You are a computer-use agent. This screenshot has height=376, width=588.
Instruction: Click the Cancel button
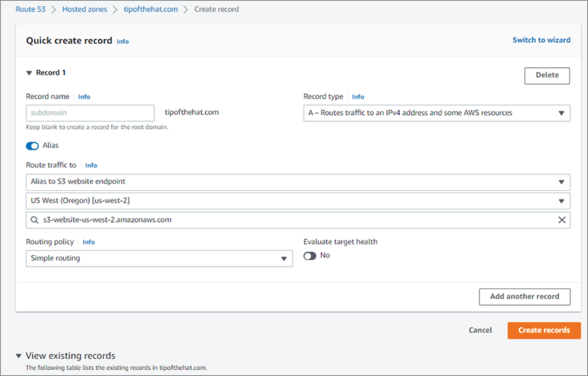(x=480, y=330)
